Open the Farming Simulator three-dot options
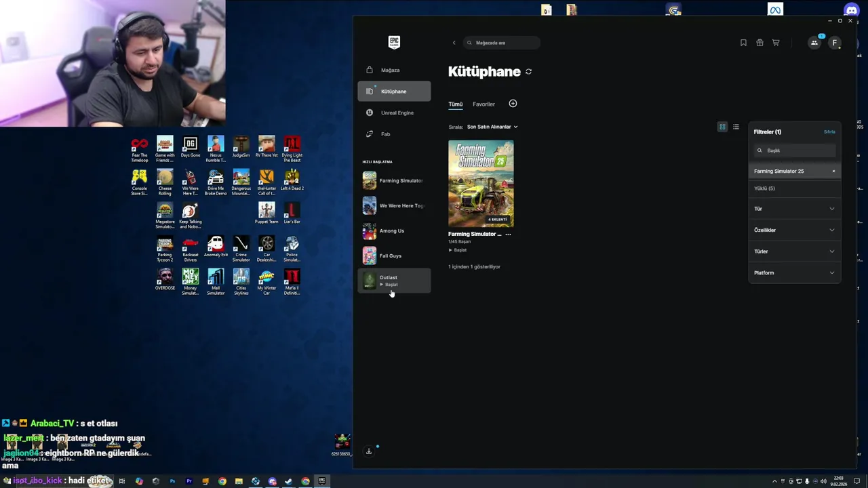The width and height of the screenshot is (868, 488). coord(508,234)
